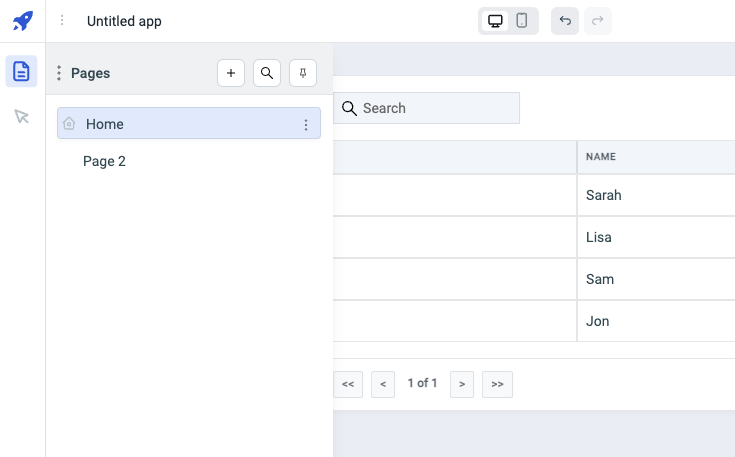This screenshot has width=735, height=457.
Task: Open Pages panel kebab menu
Action: (59, 73)
